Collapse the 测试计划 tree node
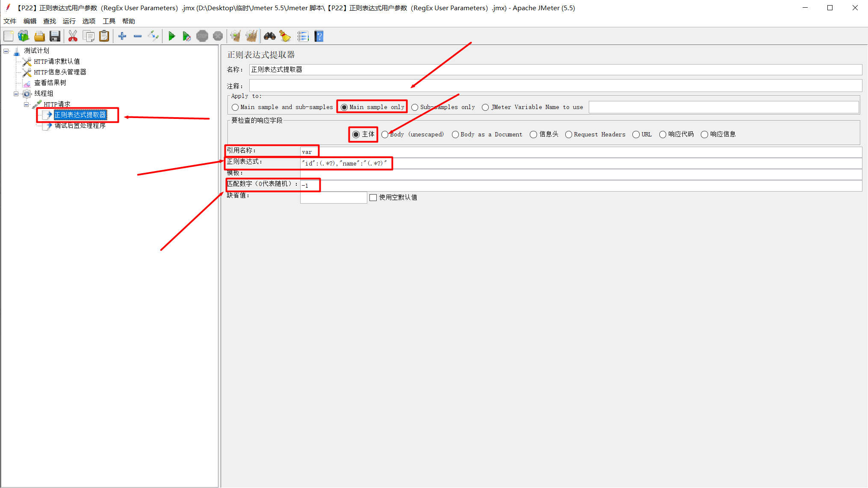The image size is (868, 488). [6, 50]
